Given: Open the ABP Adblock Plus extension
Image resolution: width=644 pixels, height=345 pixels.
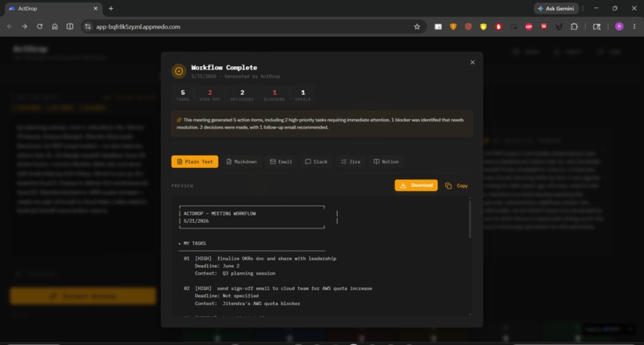Looking at the screenshot, I should 529,26.
